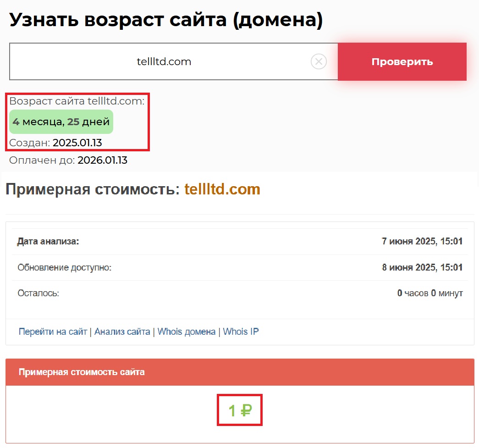Viewport: 479px width, 448px height.
Task: Click the Проверить button
Action: point(402,62)
